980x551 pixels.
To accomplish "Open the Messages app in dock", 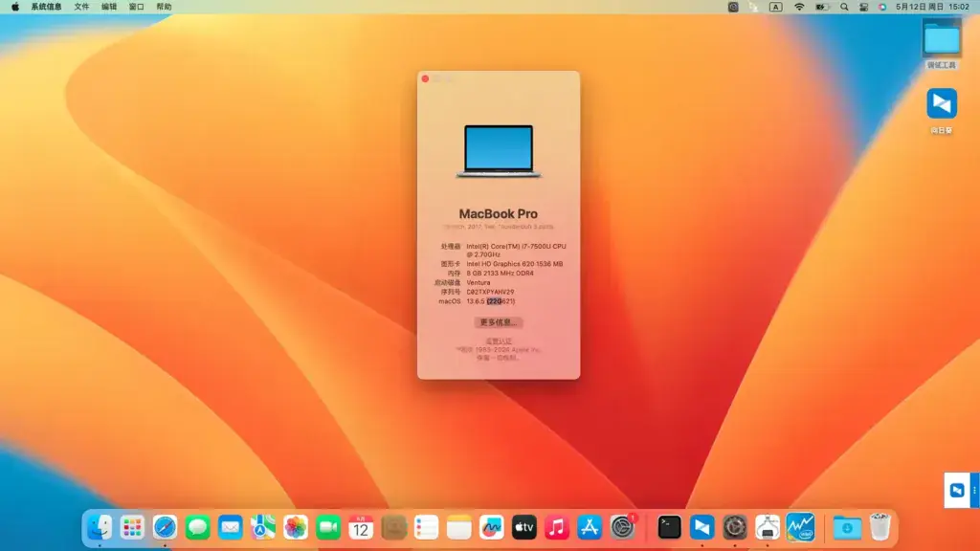I will pos(197,527).
